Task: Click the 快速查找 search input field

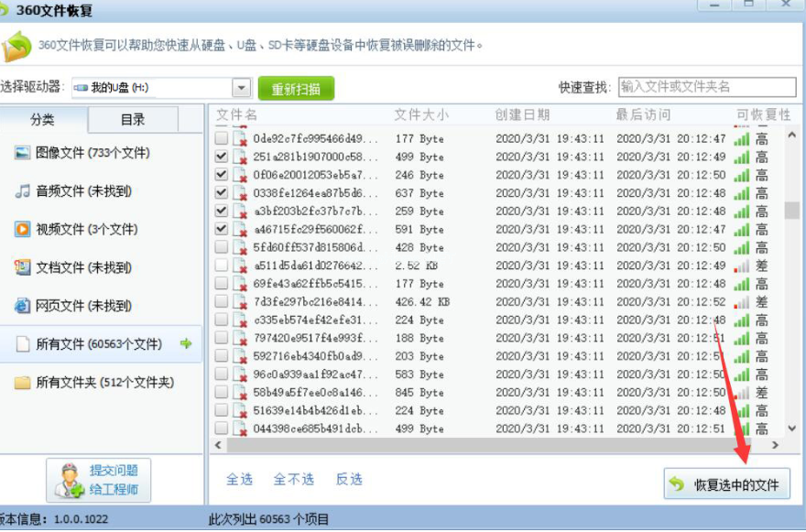Action: [x=706, y=87]
